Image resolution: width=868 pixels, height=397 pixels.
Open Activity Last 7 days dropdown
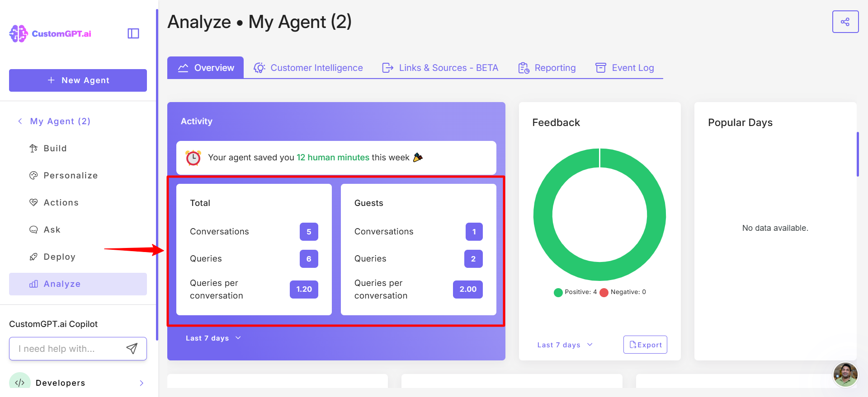click(213, 338)
